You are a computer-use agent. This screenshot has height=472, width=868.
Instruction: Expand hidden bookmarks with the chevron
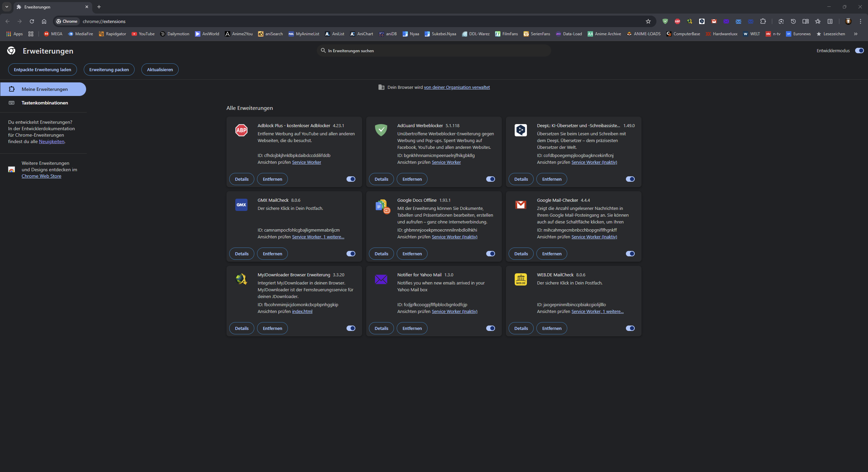pos(855,34)
